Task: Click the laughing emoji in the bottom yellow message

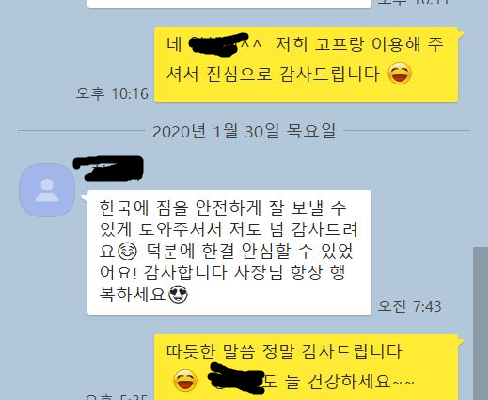Action: coord(185,380)
